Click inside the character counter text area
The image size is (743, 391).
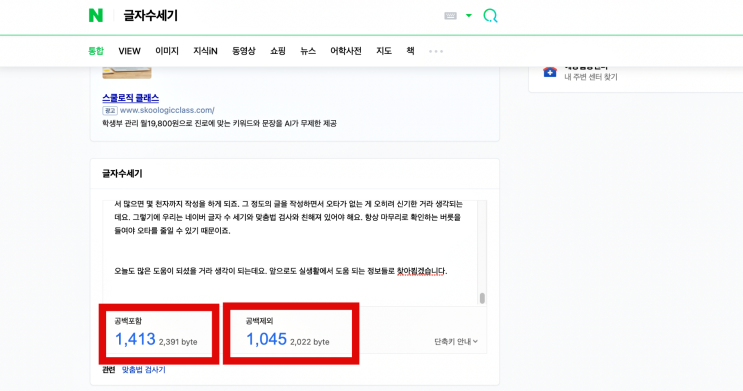click(x=290, y=253)
